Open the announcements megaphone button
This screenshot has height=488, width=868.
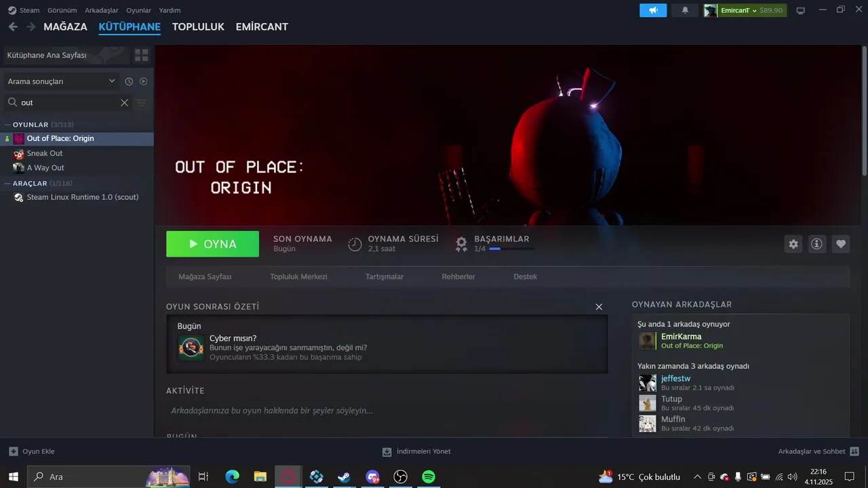pos(653,10)
